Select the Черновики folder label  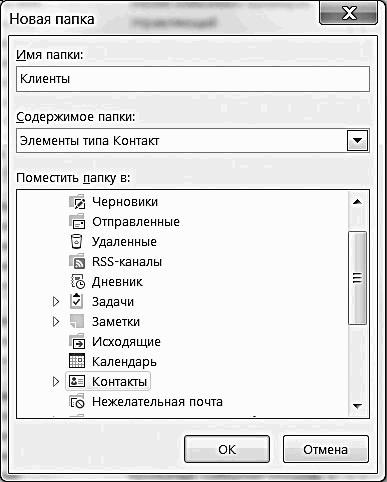pos(125,202)
